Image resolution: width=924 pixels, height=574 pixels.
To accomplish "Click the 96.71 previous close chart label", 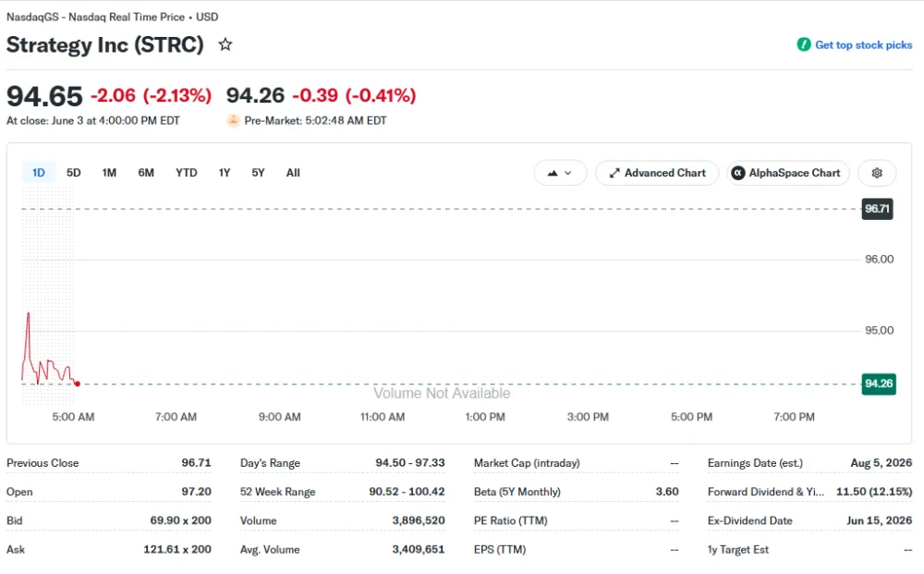I will point(877,209).
